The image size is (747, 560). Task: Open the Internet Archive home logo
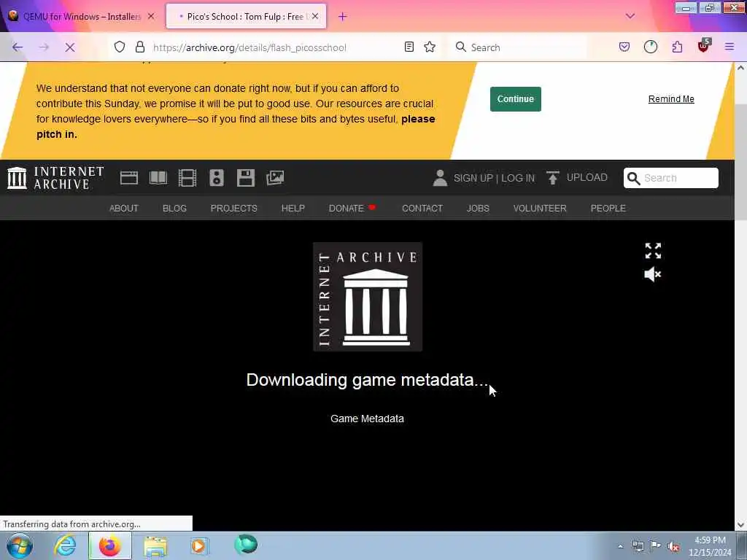[55, 178]
